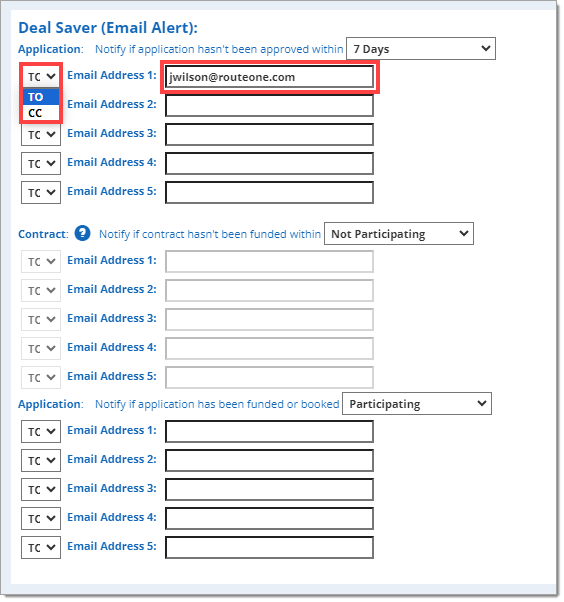This screenshot has width=564, height=602.
Task: Click Contract section Email Address 3 field
Action: tap(270, 319)
